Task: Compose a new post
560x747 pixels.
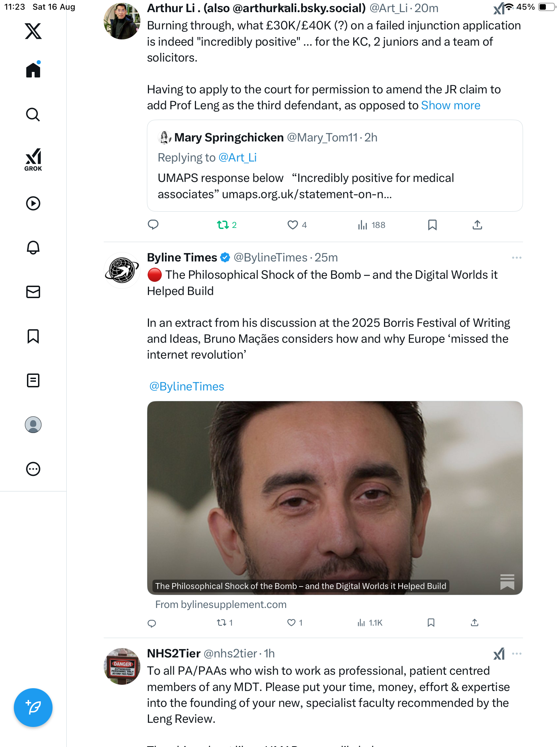Action: 33,708
